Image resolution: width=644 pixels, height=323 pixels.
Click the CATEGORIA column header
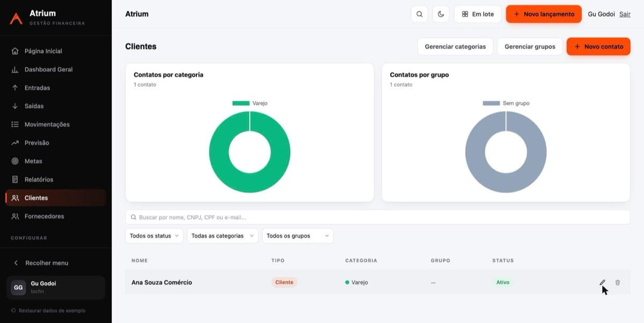tap(361, 261)
